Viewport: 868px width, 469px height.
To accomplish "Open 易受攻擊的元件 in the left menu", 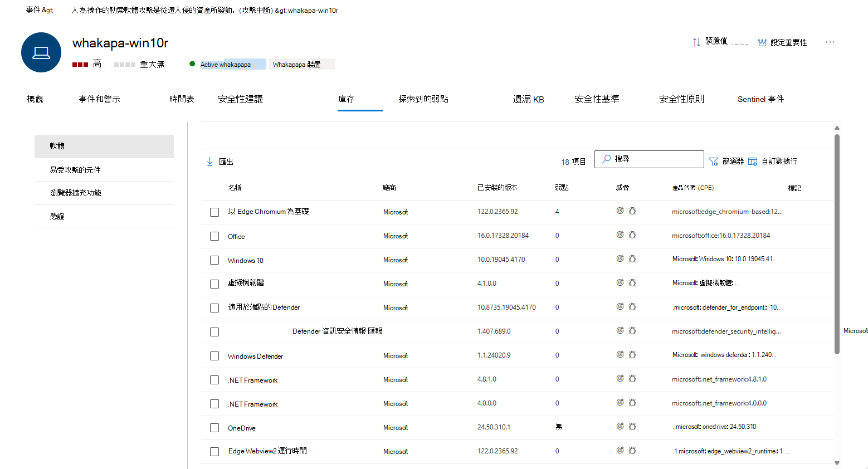I will pyautogui.click(x=104, y=170).
